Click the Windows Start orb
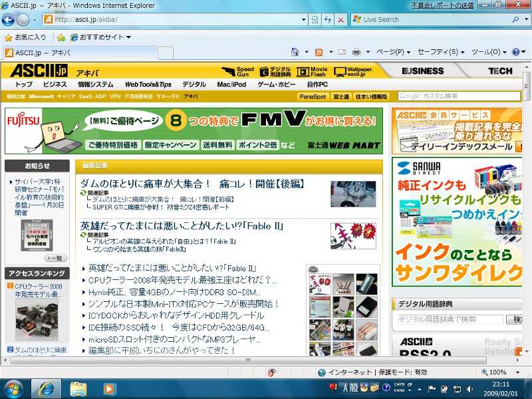This screenshot has width=532, height=399. coord(13,389)
